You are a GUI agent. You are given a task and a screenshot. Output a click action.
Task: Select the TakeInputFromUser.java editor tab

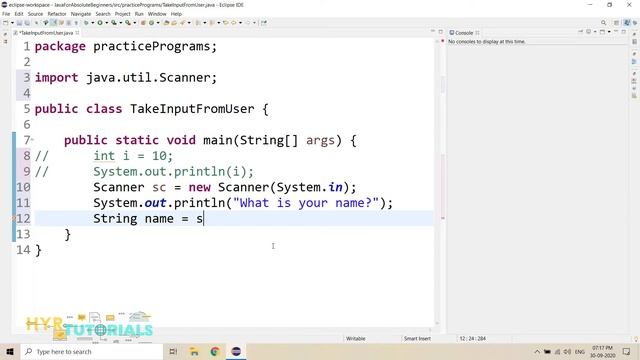(46, 33)
